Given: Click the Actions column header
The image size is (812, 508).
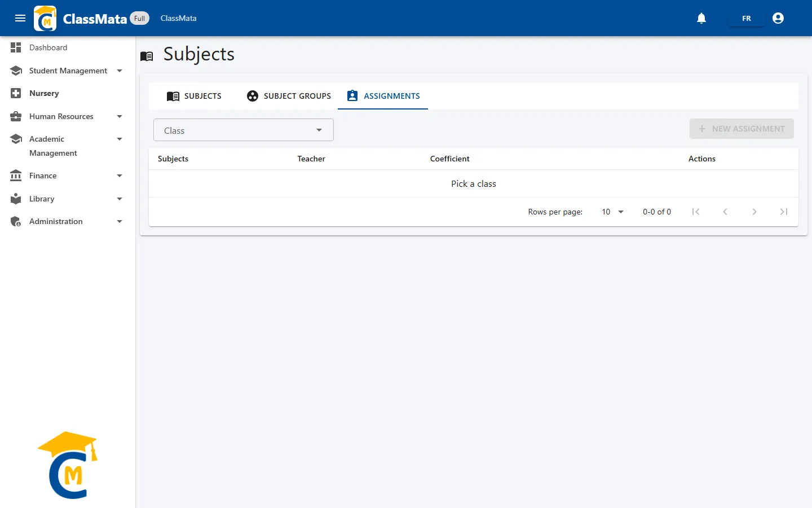Looking at the screenshot, I should (x=702, y=159).
